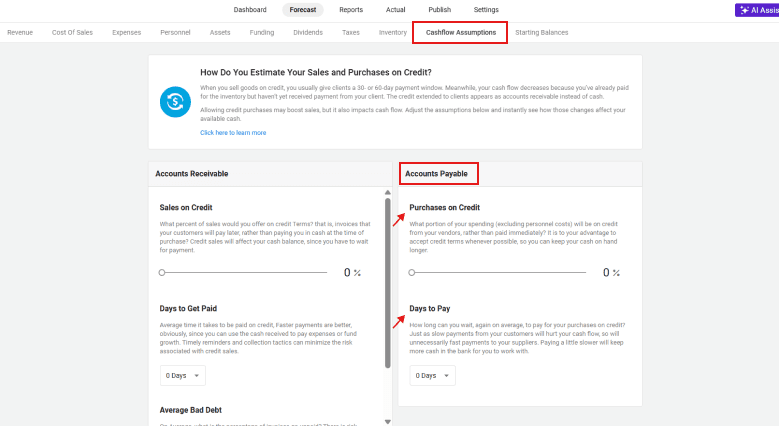This screenshot has height=426, width=779.
Task: Open the Publish menu
Action: 440,10
